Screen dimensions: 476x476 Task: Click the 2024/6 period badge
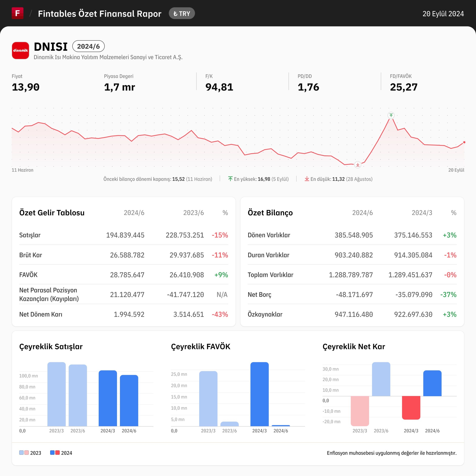point(89,46)
